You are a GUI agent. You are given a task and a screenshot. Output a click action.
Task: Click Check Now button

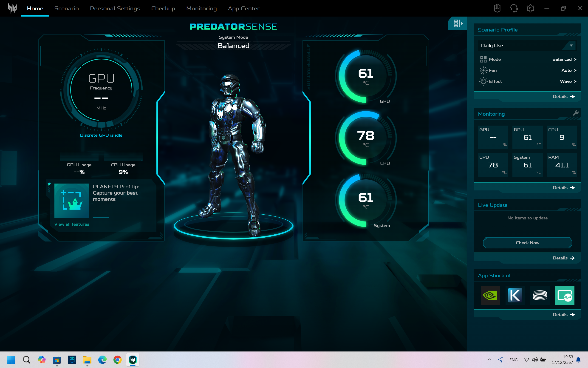click(527, 243)
